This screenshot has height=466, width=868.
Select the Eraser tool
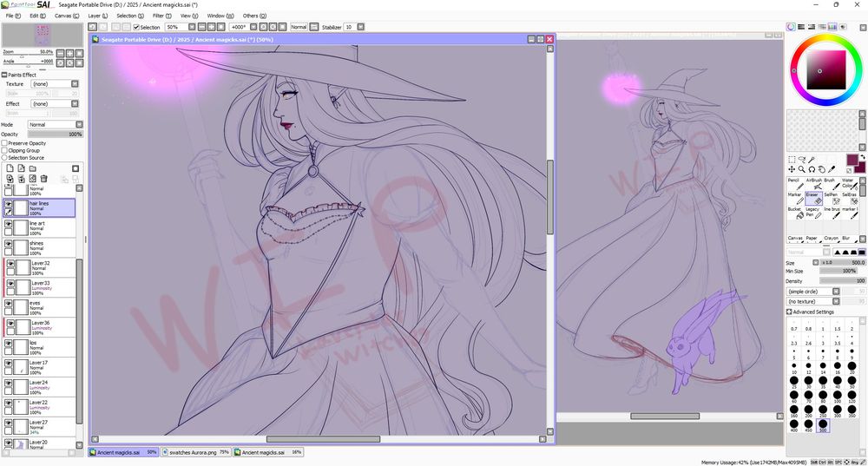click(814, 198)
